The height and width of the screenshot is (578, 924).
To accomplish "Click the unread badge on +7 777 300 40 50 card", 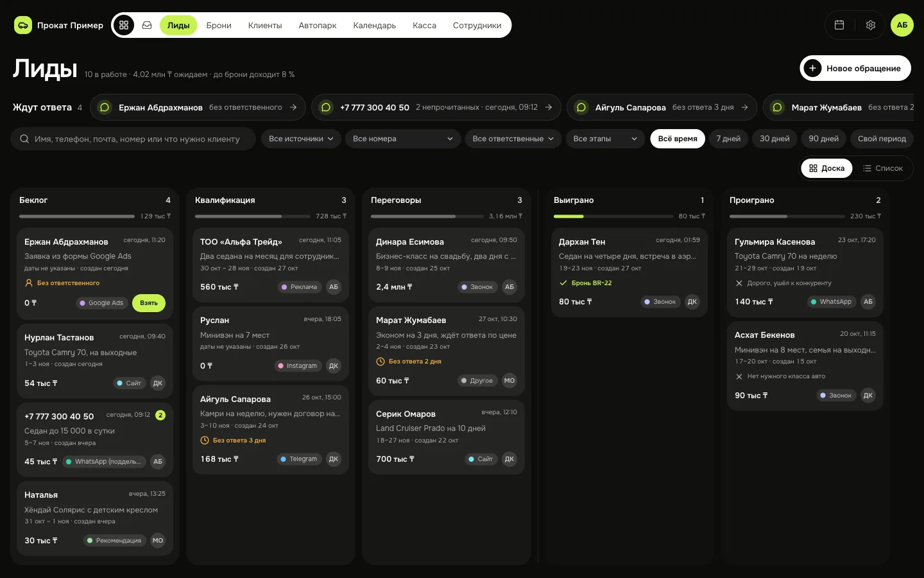I will [160, 415].
